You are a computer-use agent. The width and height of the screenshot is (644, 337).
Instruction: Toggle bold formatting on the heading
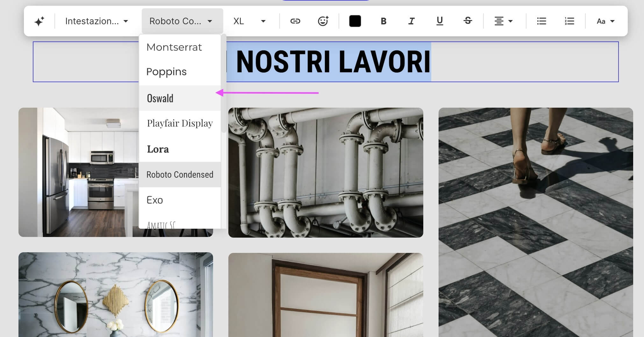383,21
